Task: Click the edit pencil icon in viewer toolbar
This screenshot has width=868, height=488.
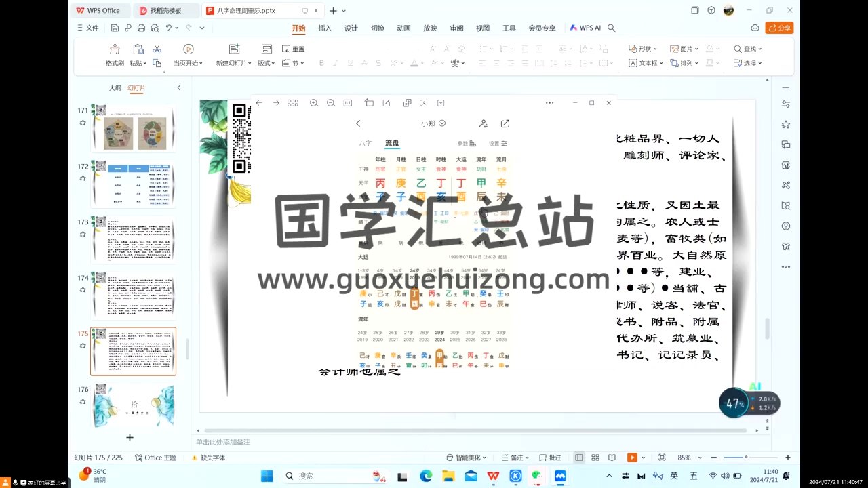Action: [387, 103]
